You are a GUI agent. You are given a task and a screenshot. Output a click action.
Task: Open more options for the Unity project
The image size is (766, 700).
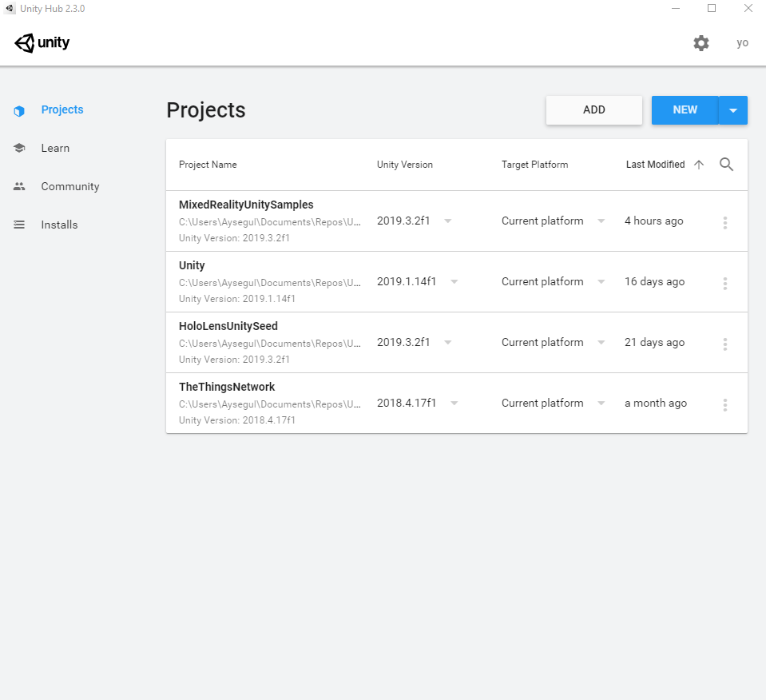tap(725, 284)
